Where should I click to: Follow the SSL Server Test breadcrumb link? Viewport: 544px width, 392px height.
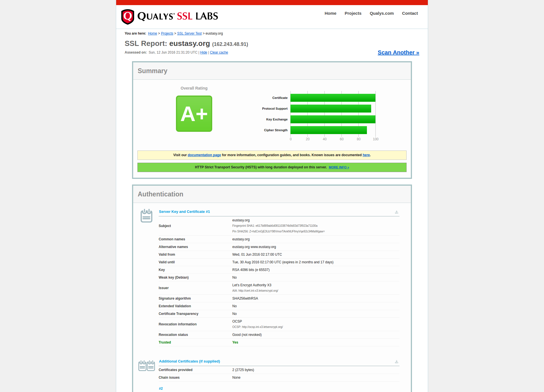(190, 33)
